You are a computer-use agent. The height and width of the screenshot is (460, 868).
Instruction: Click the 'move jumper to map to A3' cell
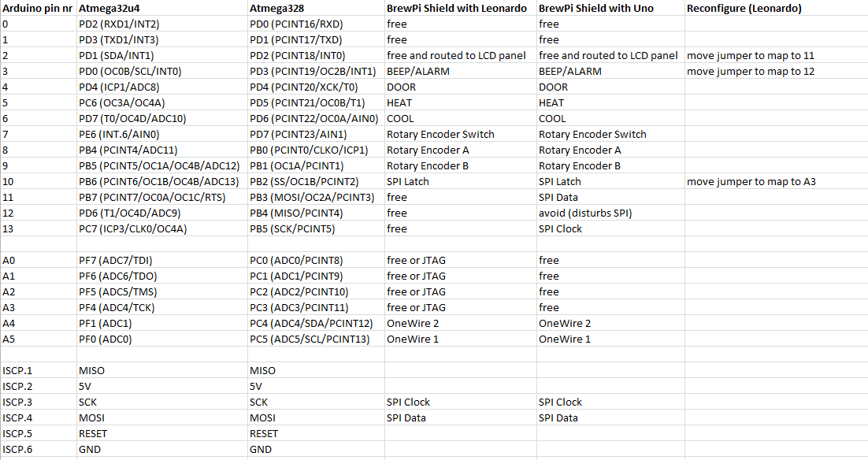(x=776, y=182)
